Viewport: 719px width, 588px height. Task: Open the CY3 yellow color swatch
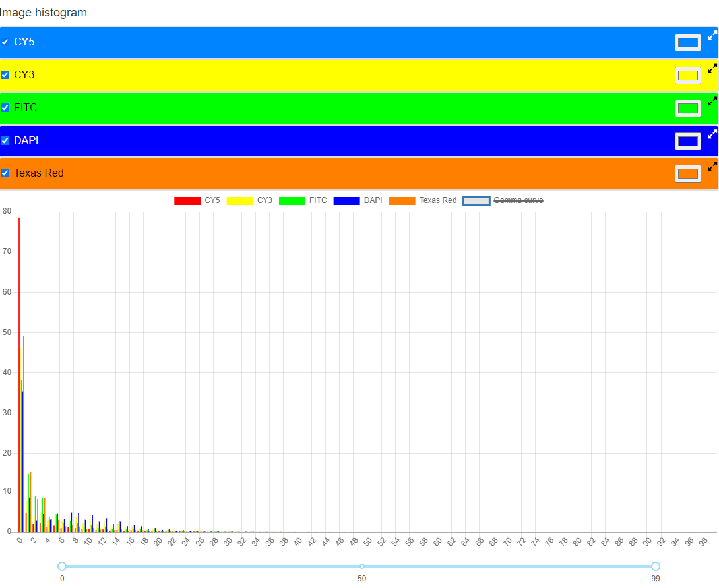[687, 76]
